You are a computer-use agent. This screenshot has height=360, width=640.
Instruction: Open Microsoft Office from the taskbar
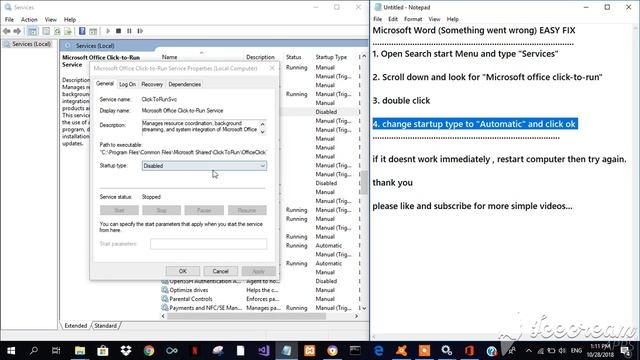coord(469,351)
